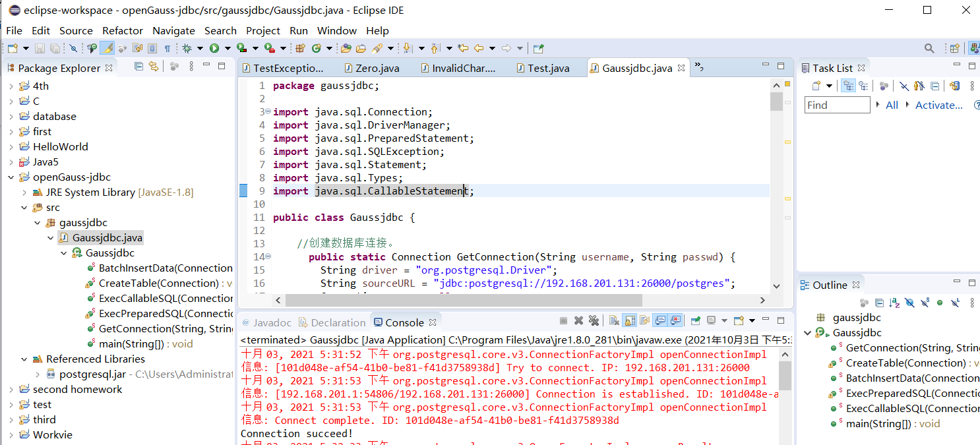Toggle Scheduled view in Task List

pyautogui.click(x=863, y=86)
